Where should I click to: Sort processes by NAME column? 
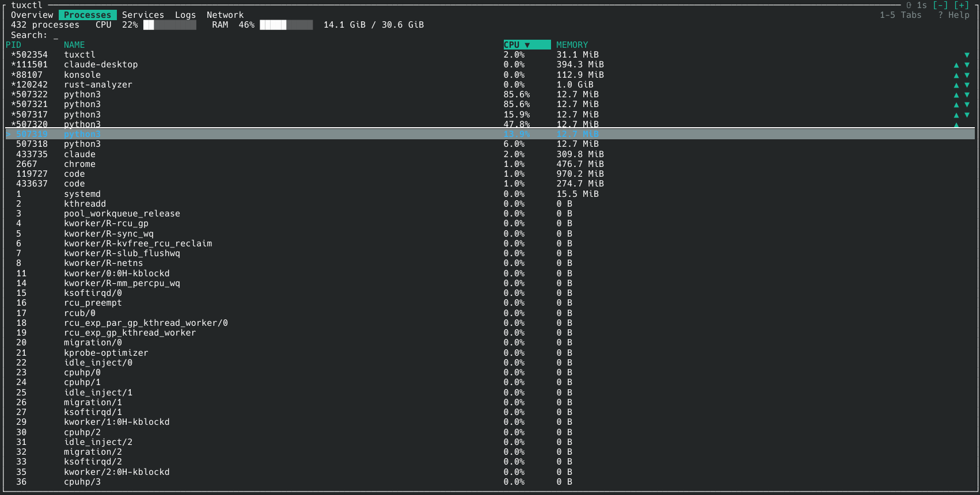(x=74, y=45)
